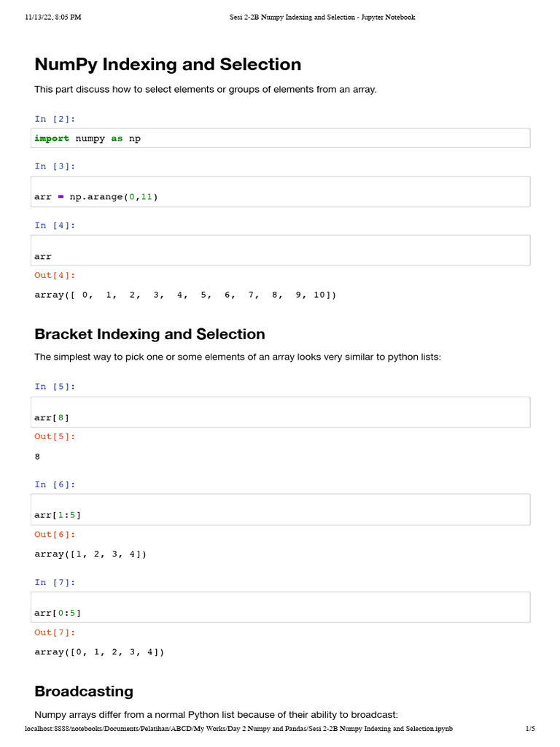Click the 'Out[7]:' prompt label
This screenshot has width=560, height=747.
(55, 632)
